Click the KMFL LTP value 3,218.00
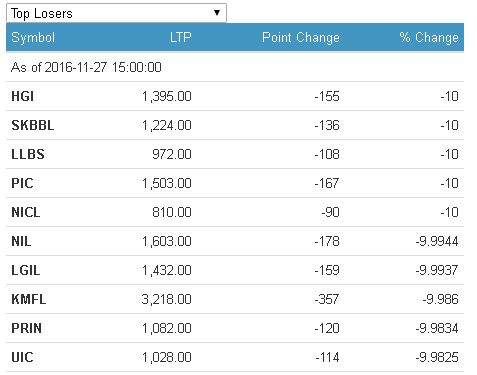Image resolution: width=477 pixels, height=375 pixels. click(166, 299)
